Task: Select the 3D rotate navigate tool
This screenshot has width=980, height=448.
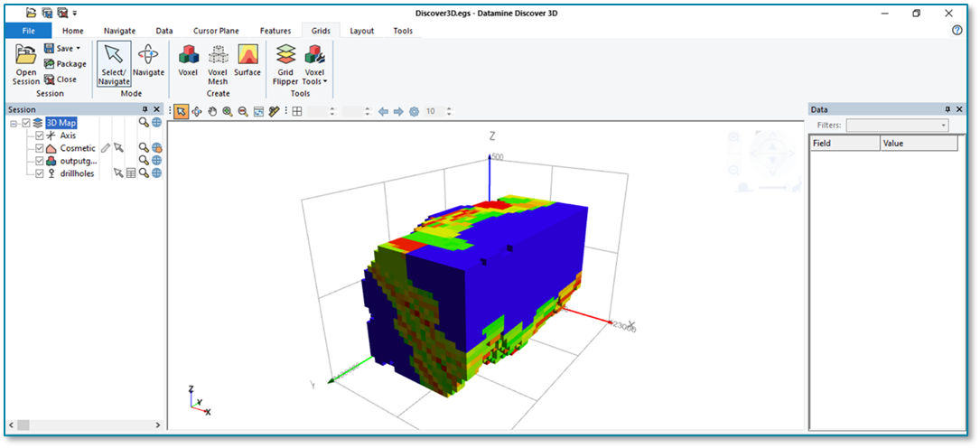Action: pyautogui.click(x=197, y=111)
